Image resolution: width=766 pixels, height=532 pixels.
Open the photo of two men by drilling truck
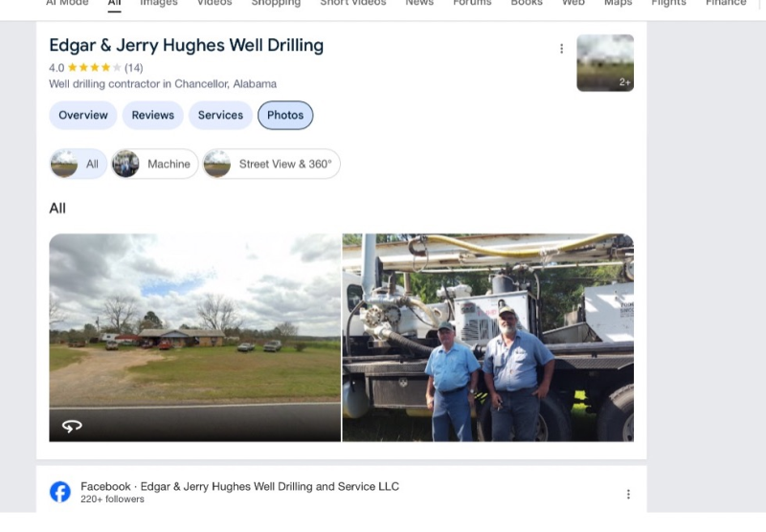488,338
